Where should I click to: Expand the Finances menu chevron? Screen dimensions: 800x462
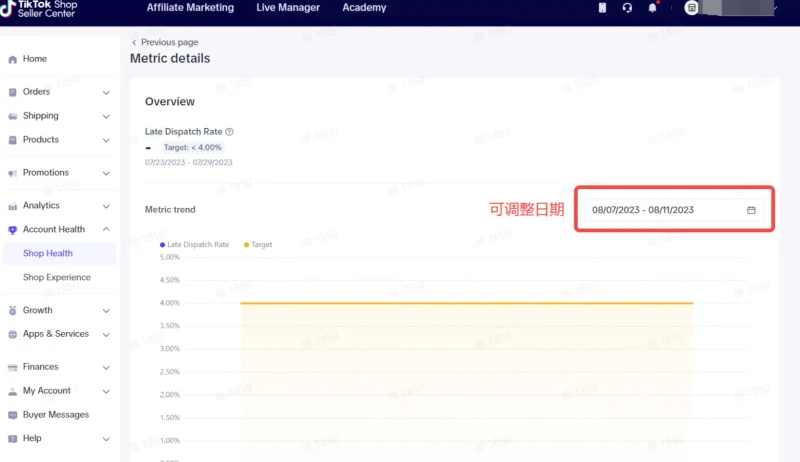click(106, 367)
